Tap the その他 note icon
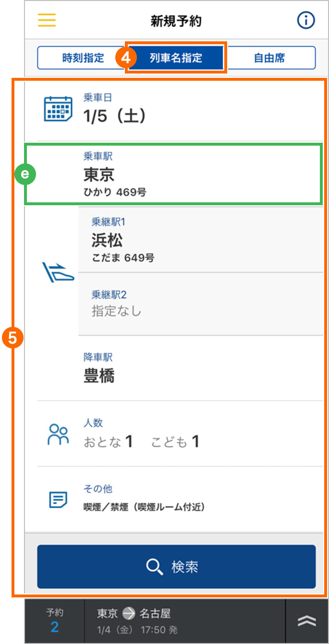 58,500
